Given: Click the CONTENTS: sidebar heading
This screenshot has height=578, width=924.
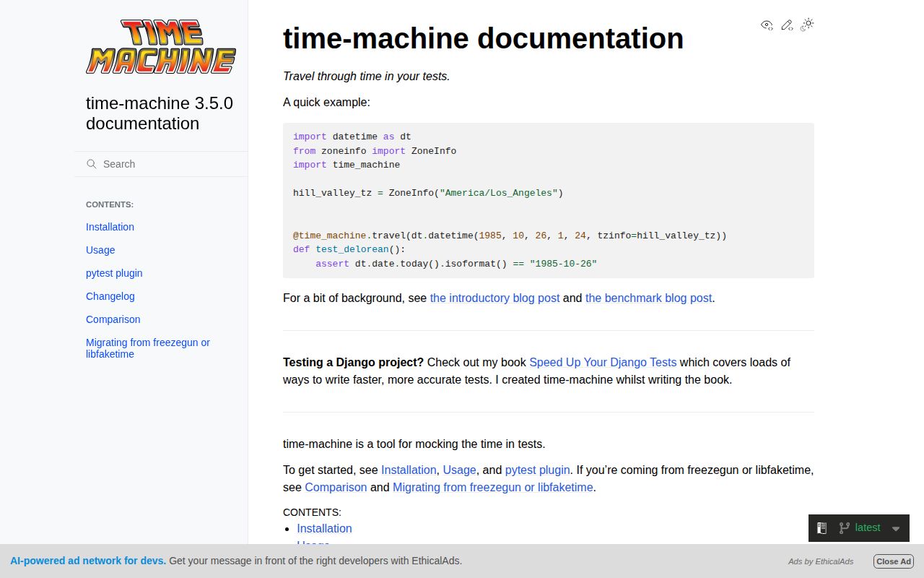Looking at the screenshot, I should pyautogui.click(x=110, y=204).
